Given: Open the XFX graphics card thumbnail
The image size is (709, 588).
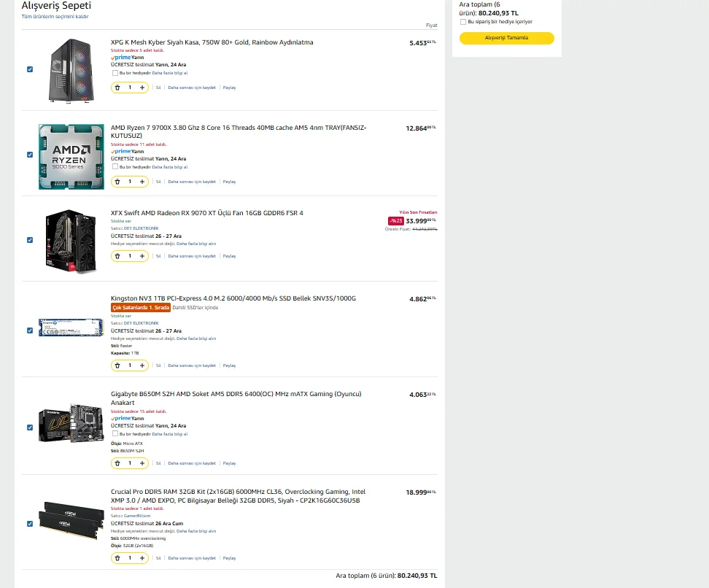Looking at the screenshot, I should tap(71, 241).
